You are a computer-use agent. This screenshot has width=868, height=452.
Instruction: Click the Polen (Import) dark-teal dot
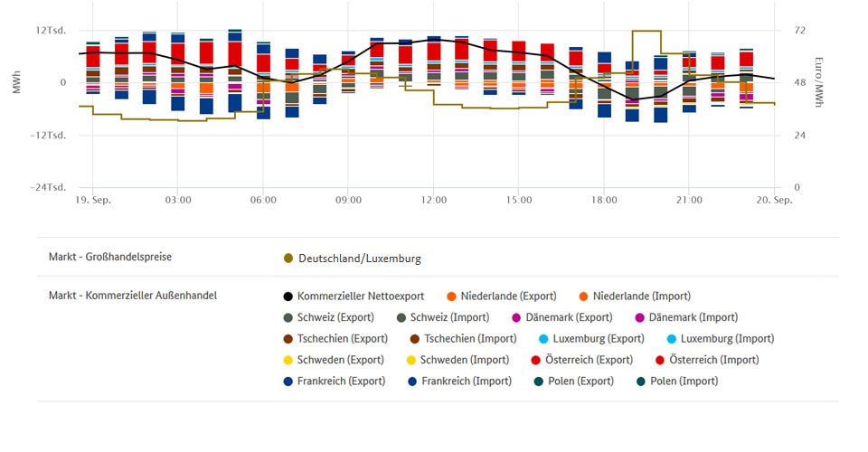click(x=640, y=381)
